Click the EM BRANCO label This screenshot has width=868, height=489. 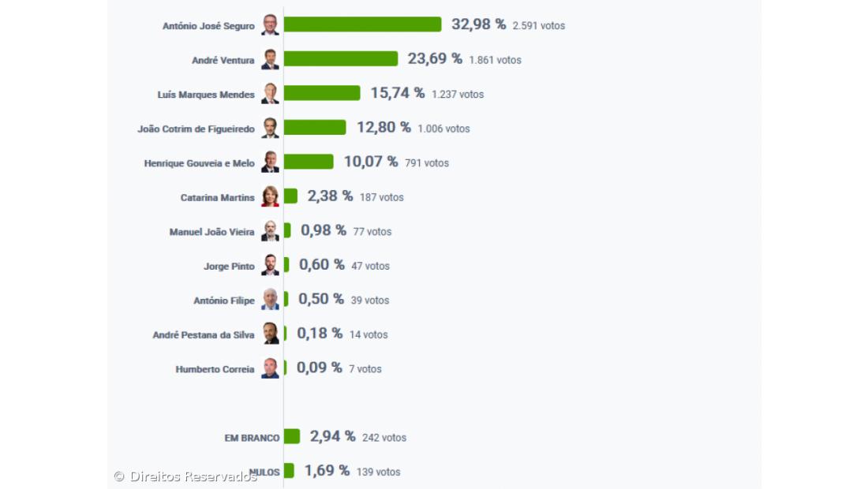pyautogui.click(x=252, y=438)
